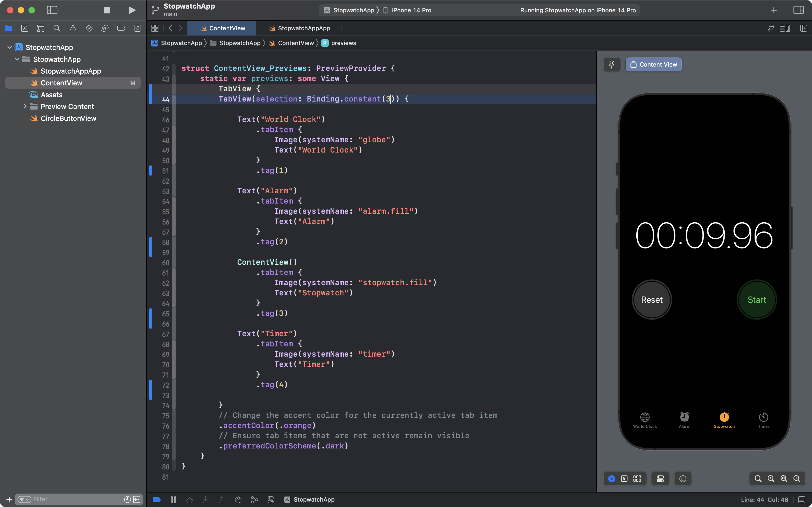812x507 pixels.
Task: Expand the StopwatchApp project tree item
Action: tap(9, 47)
